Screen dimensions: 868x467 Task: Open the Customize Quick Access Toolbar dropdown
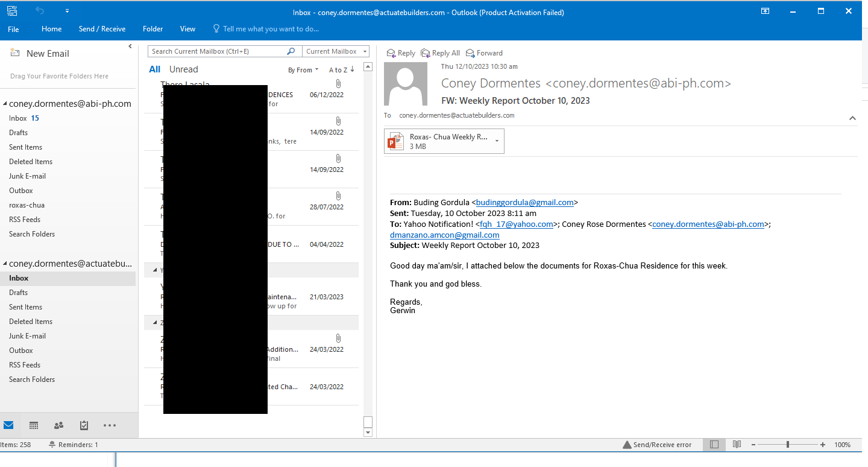click(67, 11)
